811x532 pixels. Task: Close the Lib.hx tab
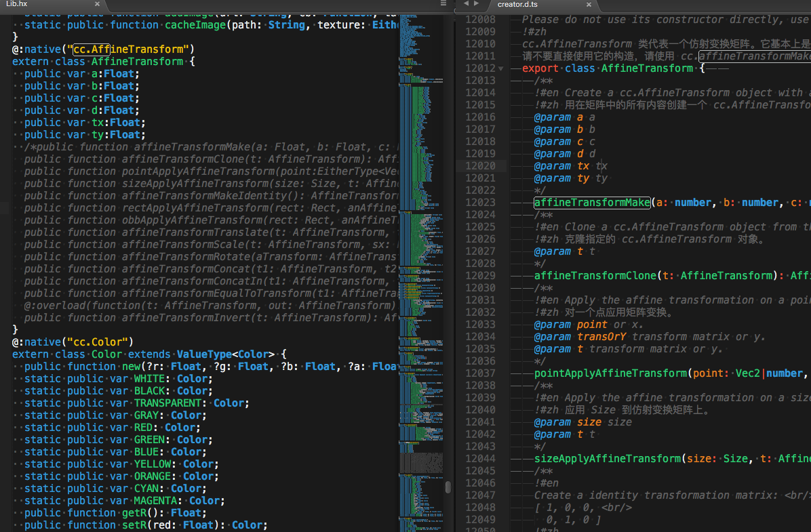[x=97, y=4]
